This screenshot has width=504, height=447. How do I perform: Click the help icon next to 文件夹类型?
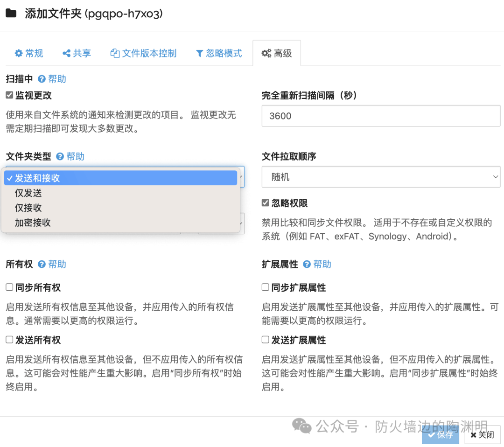coord(60,157)
